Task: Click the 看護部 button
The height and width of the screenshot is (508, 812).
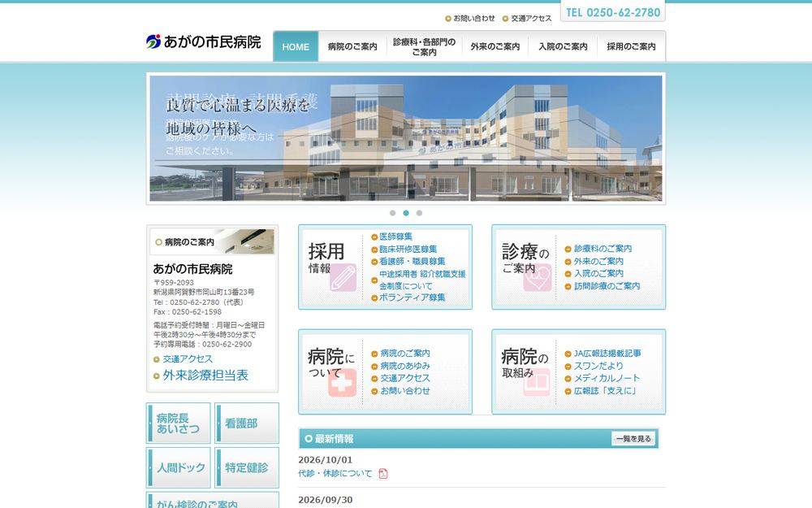Action: coord(247,423)
